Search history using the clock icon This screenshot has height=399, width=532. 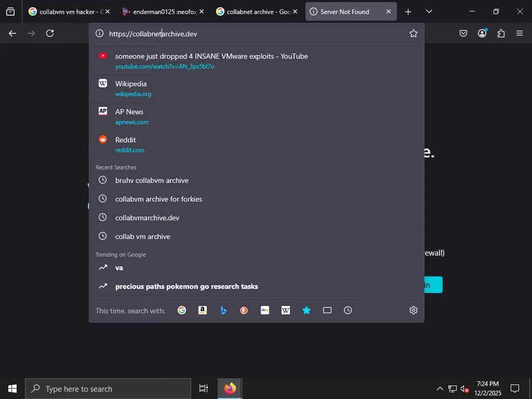click(x=348, y=310)
